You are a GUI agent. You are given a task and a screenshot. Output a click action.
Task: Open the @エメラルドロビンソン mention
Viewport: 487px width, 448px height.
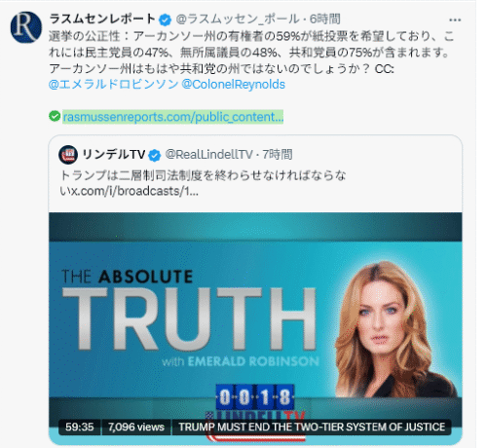113,84
